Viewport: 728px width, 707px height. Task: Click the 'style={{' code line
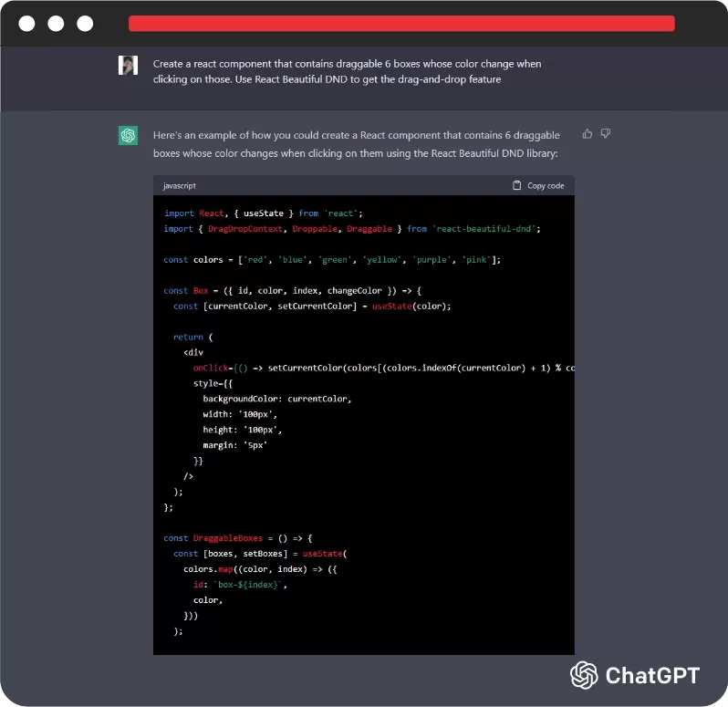(x=213, y=383)
